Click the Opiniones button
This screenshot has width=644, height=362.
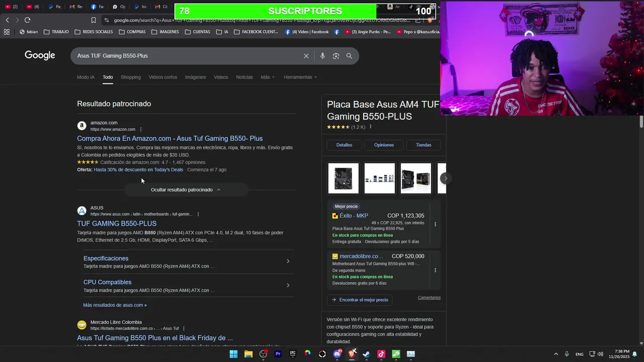point(384,145)
